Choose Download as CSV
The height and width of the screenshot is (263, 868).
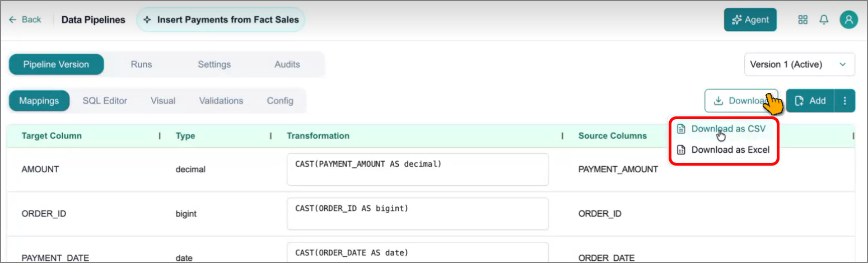(721, 129)
